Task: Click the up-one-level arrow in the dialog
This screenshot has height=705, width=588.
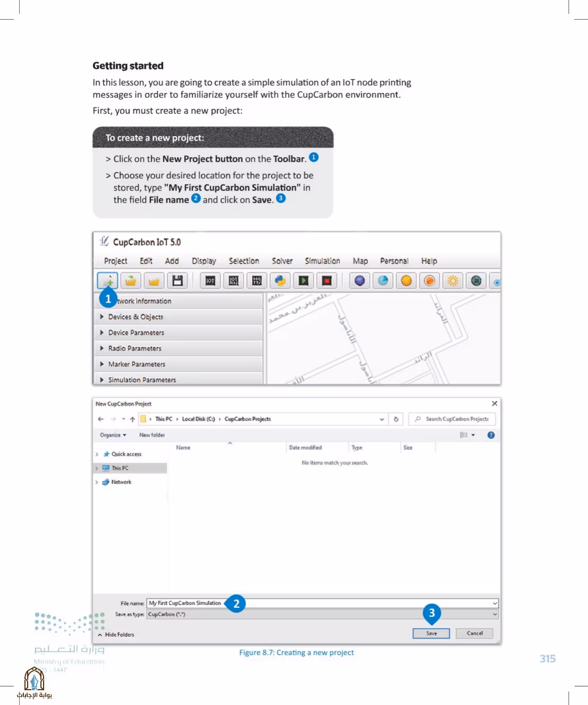Action: [x=132, y=419]
